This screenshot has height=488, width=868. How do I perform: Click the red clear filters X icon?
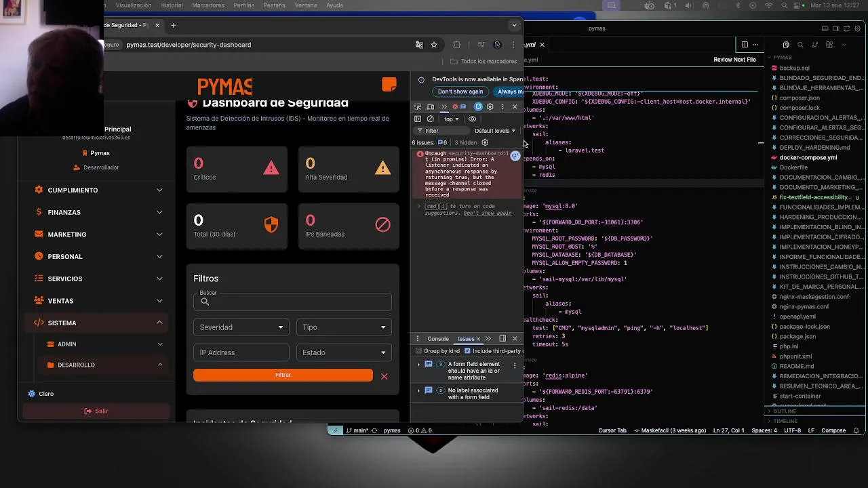[x=384, y=376]
